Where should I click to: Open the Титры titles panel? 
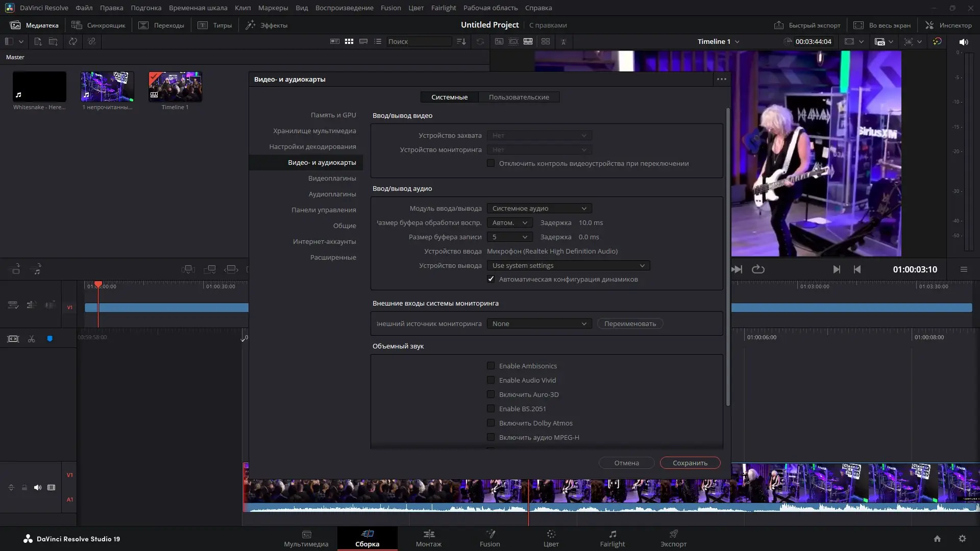tap(214, 25)
